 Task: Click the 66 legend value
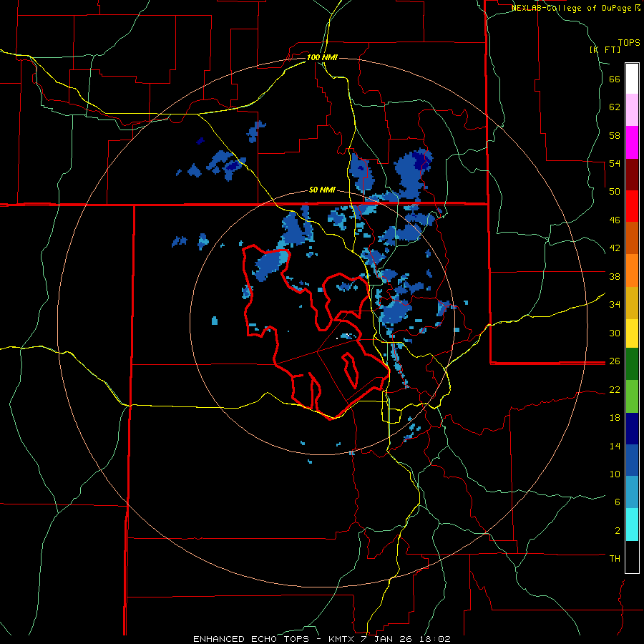pos(615,79)
